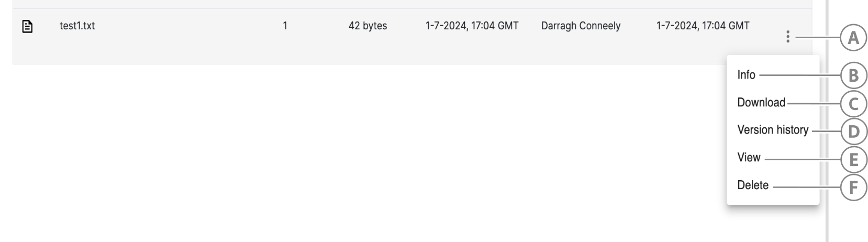Click the Darragh Conneely author name
868x242 pixels.
(581, 26)
